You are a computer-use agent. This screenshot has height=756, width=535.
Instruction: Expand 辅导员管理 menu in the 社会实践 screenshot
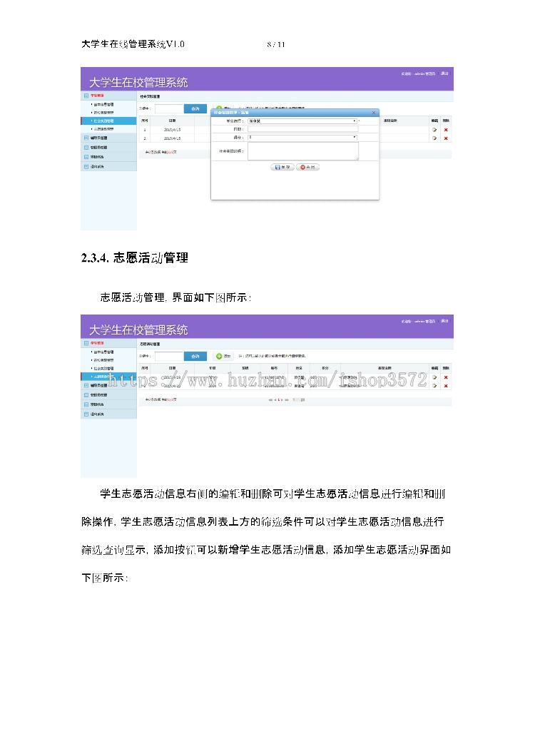(108, 138)
